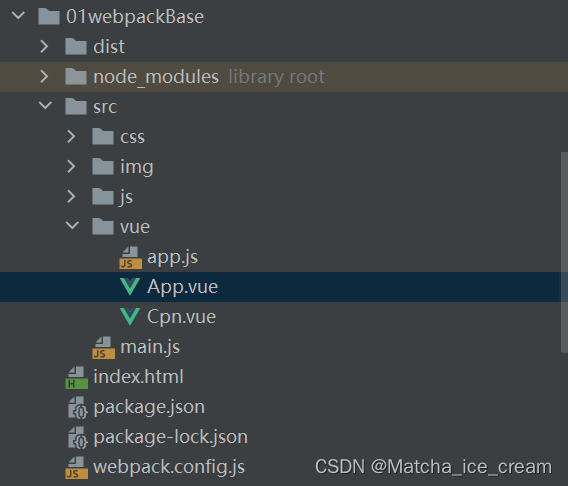Select the js folder name
Screen dimensions: 568x486
[x=126, y=197]
